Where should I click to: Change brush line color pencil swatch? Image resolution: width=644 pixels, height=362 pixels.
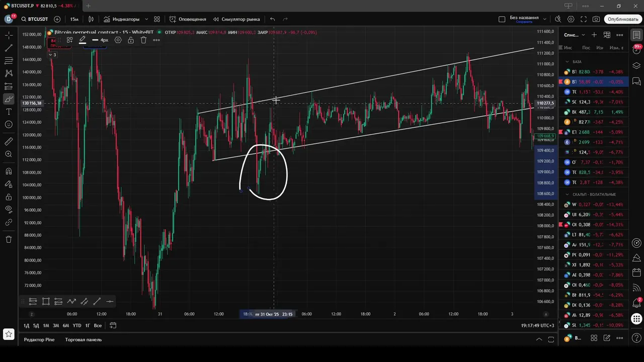click(83, 40)
